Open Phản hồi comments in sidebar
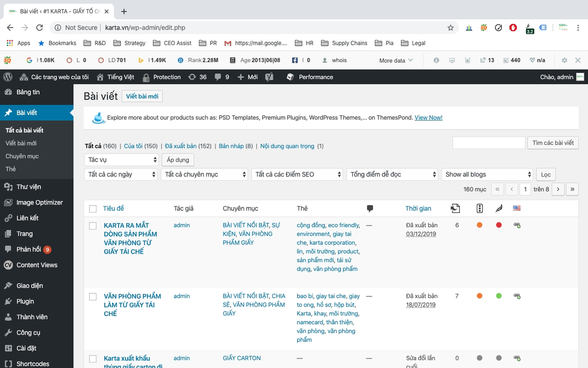The image size is (588, 368). point(37,249)
